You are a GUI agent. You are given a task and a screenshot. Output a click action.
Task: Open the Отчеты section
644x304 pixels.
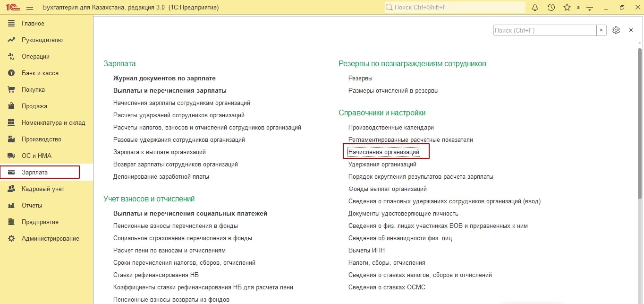click(32, 206)
